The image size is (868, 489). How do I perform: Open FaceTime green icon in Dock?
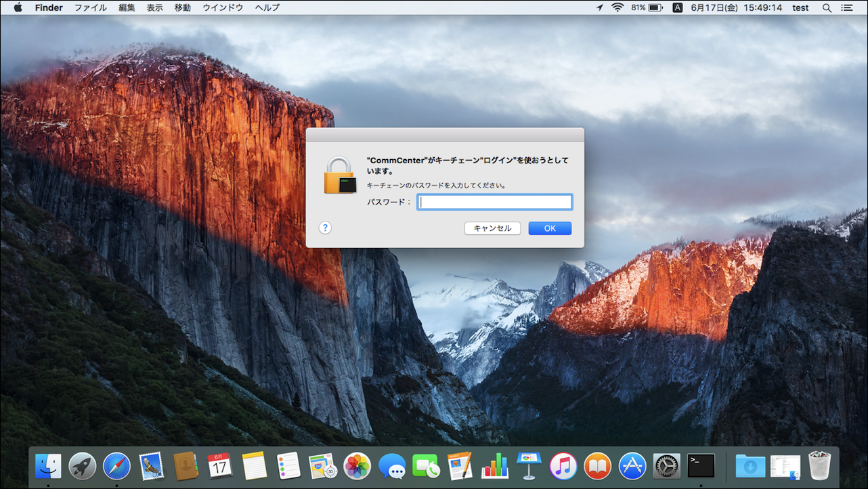[426, 466]
